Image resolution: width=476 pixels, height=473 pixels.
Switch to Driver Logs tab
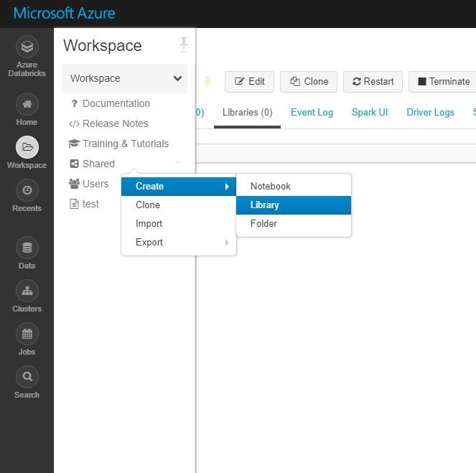(x=430, y=113)
